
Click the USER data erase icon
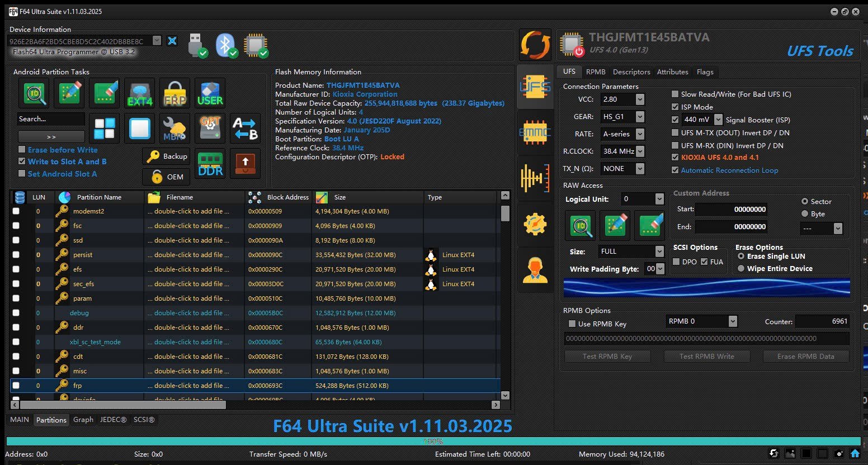pos(210,93)
